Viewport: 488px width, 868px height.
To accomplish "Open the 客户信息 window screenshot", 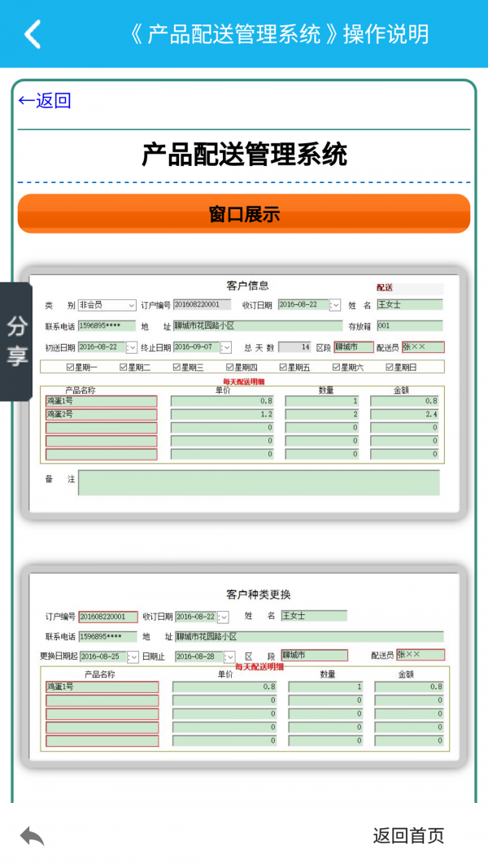I will pyautogui.click(x=244, y=393).
